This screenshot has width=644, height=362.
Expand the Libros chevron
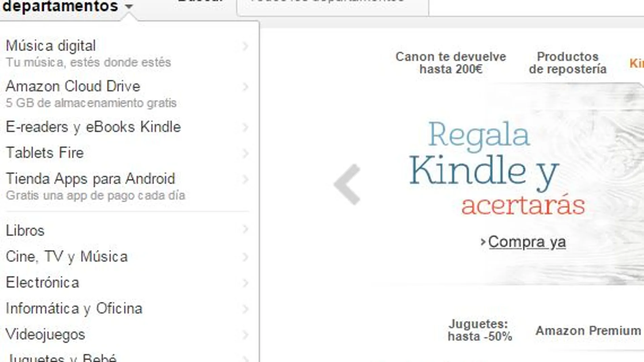(x=245, y=229)
